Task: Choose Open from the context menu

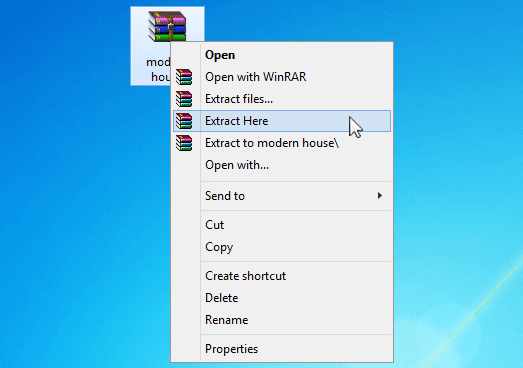Action: [220, 55]
